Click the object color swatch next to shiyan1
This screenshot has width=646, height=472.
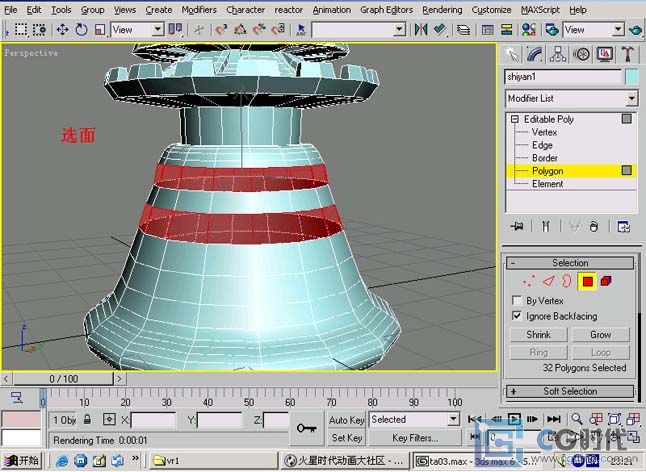point(632,77)
